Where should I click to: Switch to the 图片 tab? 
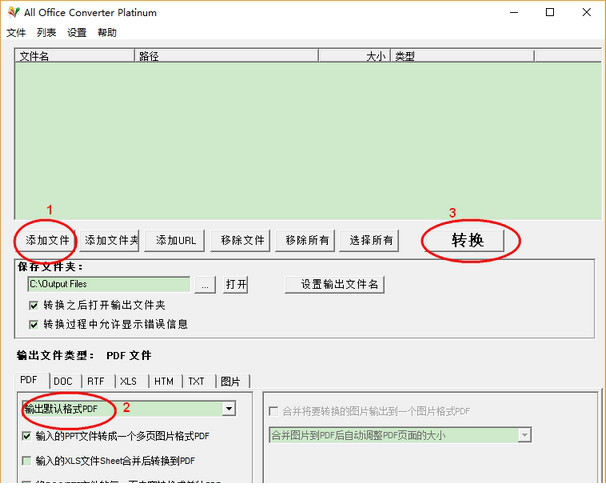point(233,381)
